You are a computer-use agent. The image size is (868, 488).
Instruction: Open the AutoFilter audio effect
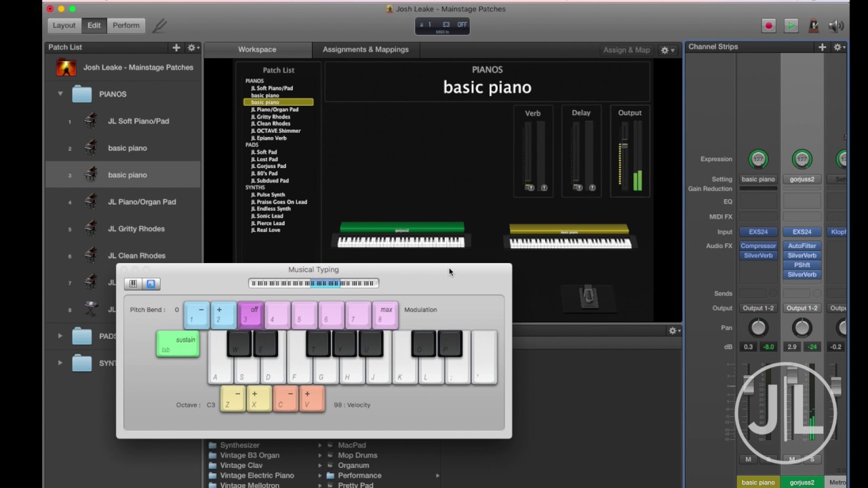(802, 246)
